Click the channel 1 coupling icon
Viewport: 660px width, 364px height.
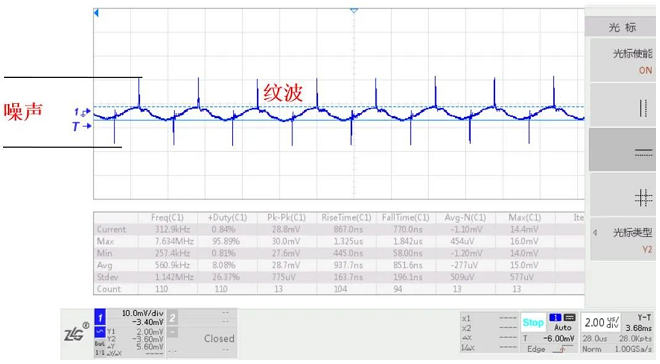[100, 332]
